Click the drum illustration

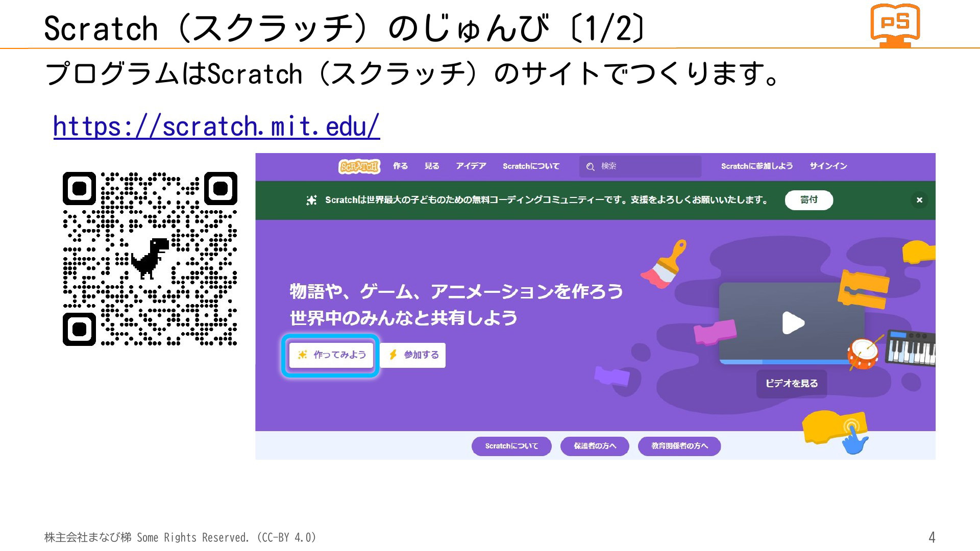click(864, 353)
